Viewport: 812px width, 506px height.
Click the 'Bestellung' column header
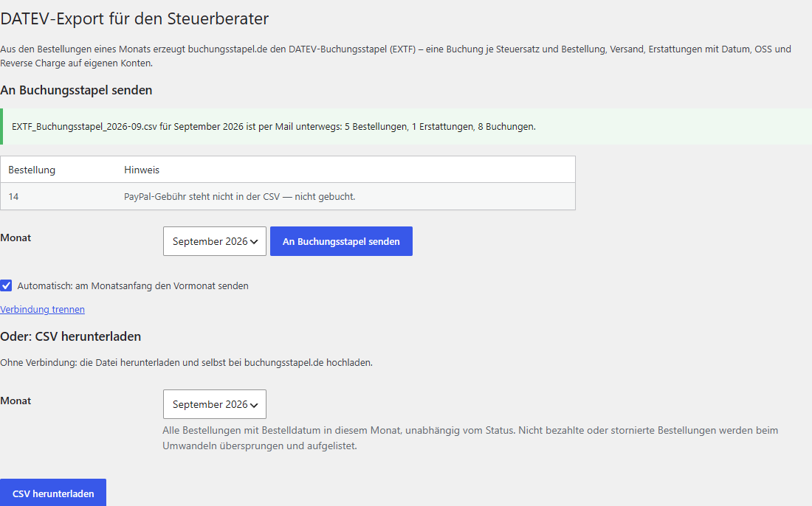pyautogui.click(x=32, y=170)
